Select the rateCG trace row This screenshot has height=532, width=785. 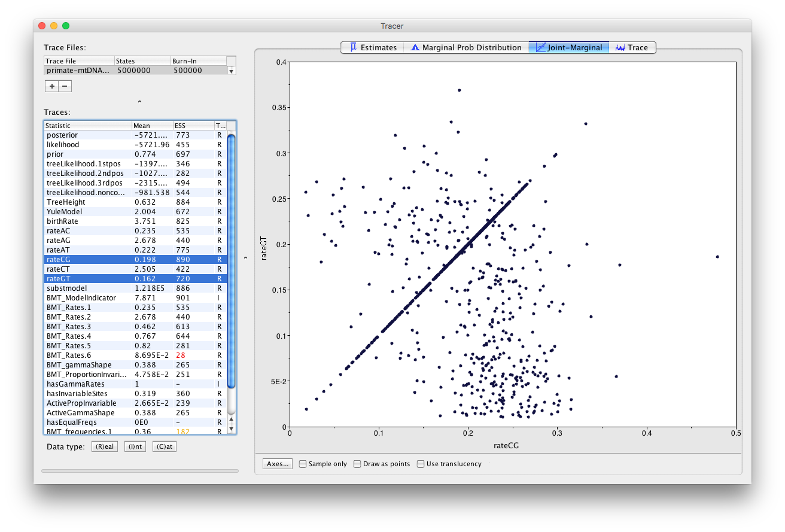click(x=136, y=260)
